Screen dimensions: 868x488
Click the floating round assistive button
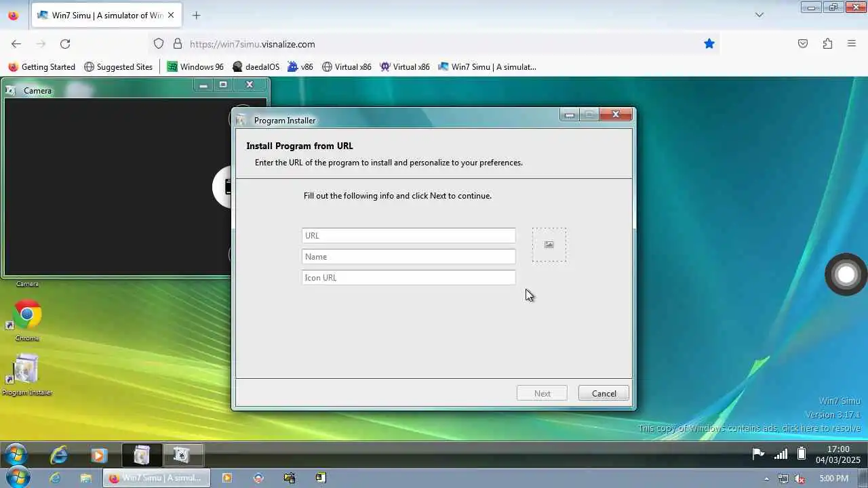(846, 274)
